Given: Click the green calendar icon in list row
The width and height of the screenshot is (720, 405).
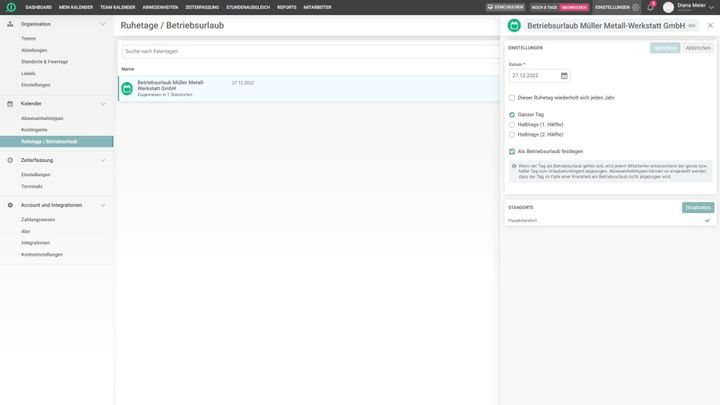Looking at the screenshot, I should point(127,88).
